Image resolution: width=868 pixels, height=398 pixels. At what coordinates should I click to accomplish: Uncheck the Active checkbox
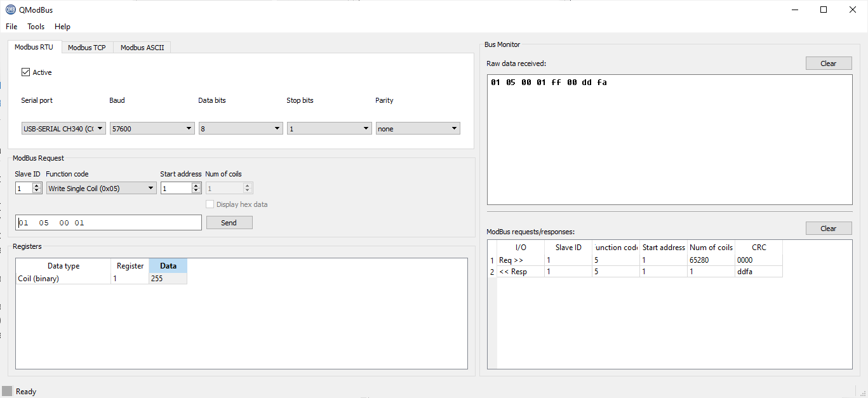[26, 72]
